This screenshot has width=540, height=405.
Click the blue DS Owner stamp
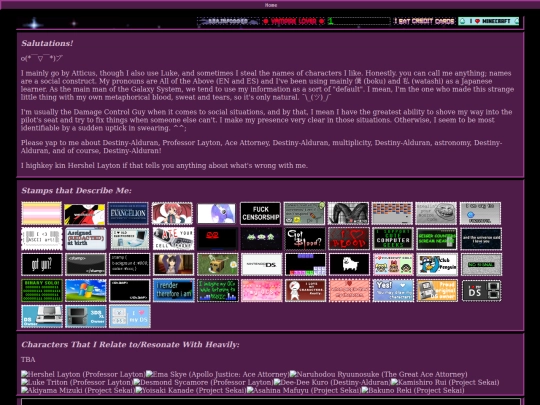42,316
